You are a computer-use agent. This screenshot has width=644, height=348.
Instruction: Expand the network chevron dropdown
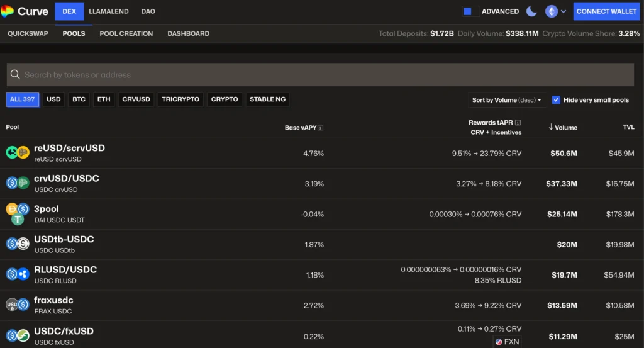[563, 11]
